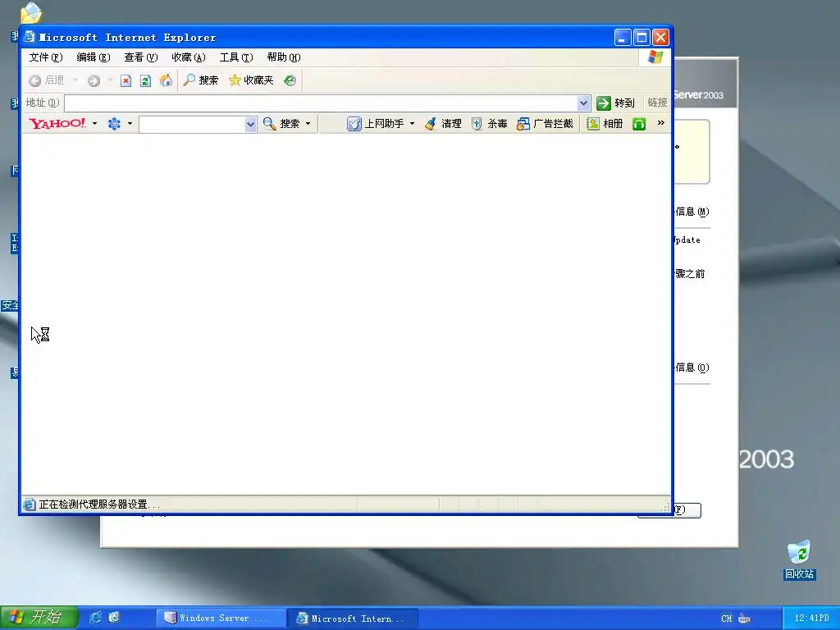Refresh the page with green arrows icon
The image size is (840, 630).
(145, 81)
